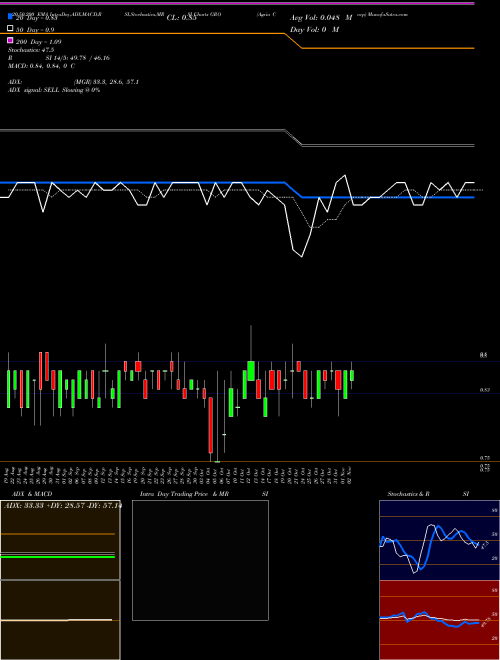Click the ADX +DY -DY values header
The height and width of the screenshot is (660, 500).
tap(62, 505)
